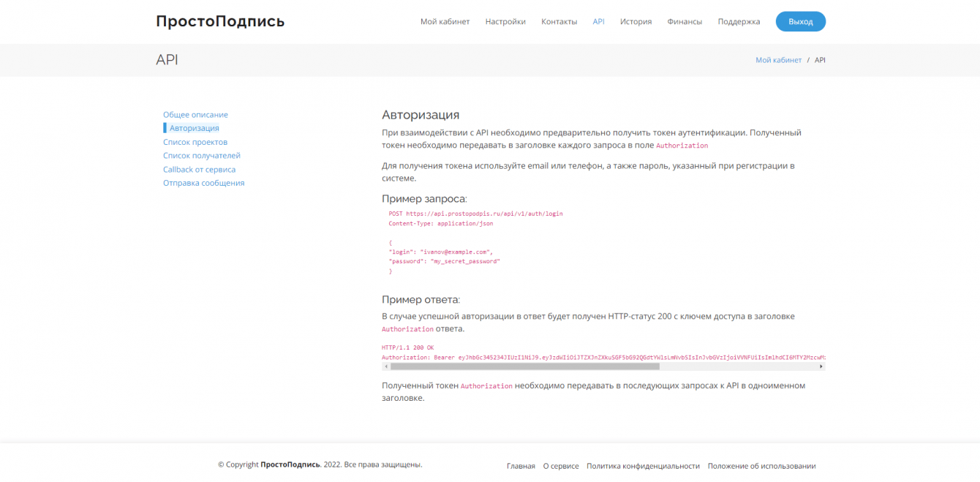Navigate to Поддержка
This screenshot has width=980, height=482.
pyautogui.click(x=739, y=22)
